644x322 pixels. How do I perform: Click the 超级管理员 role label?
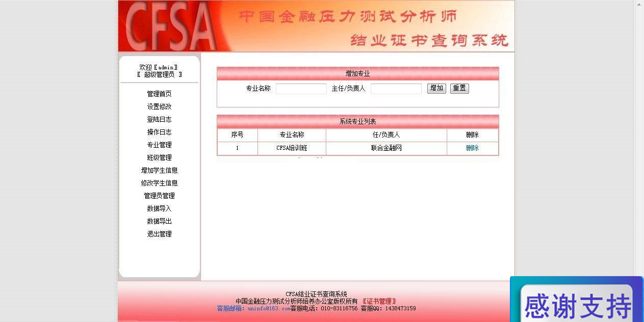coord(159,74)
